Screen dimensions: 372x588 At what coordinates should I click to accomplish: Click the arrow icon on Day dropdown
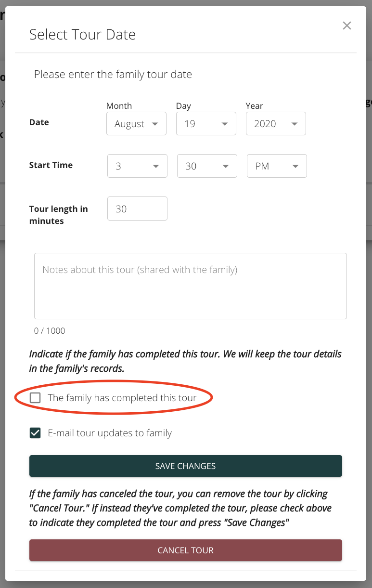click(225, 124)
